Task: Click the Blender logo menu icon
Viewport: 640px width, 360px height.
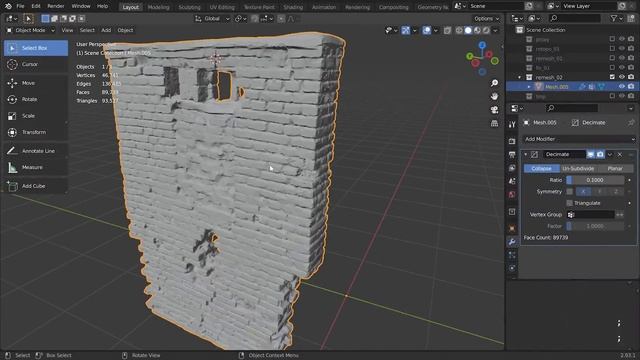Action: (8, 6)
